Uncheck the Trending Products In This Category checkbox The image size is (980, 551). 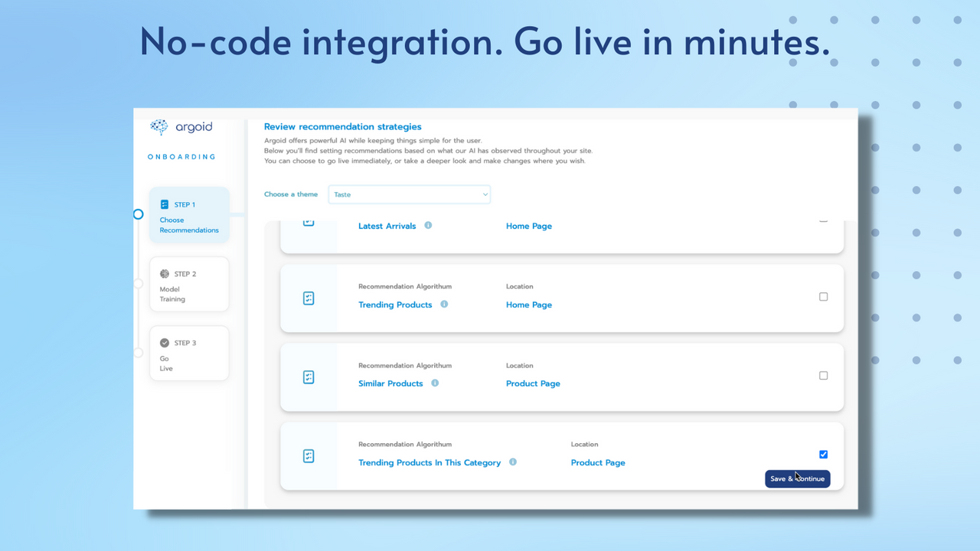(823, 454)
